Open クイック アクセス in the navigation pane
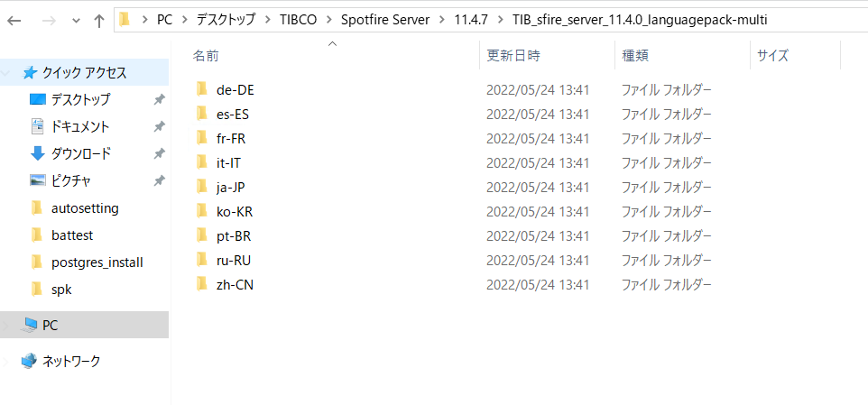This screenshot has height=405, width=868. 84,72
